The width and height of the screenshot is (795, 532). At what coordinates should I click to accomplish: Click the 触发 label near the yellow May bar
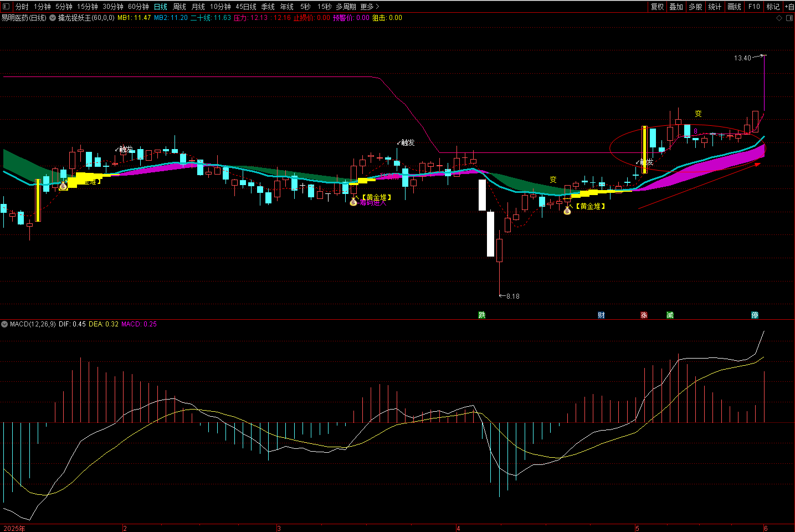click(647, 162)
